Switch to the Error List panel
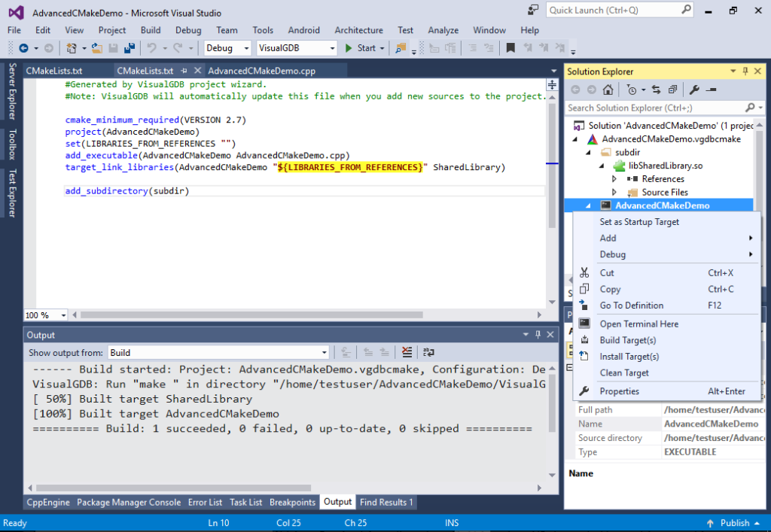 tap(206, 502)
